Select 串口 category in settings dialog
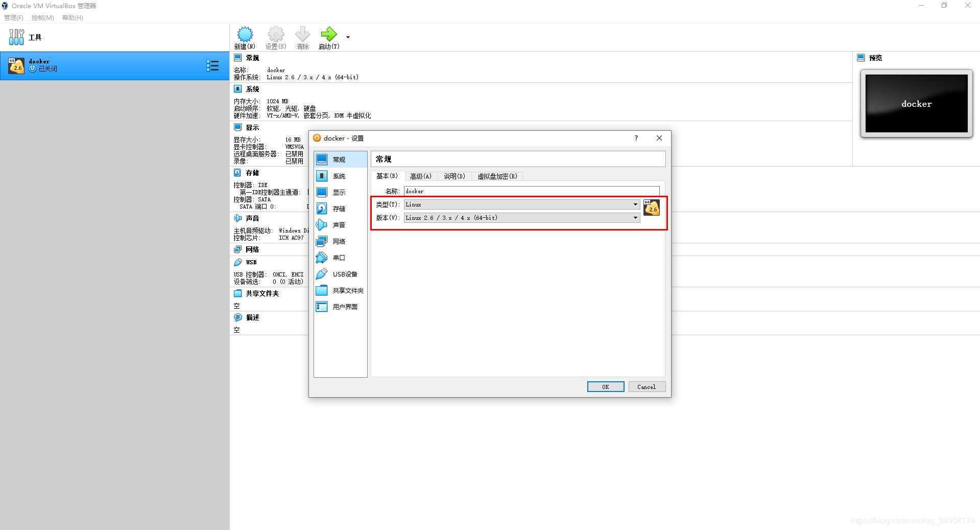Screen dimensions: 980x530 (x=340, y=258)
